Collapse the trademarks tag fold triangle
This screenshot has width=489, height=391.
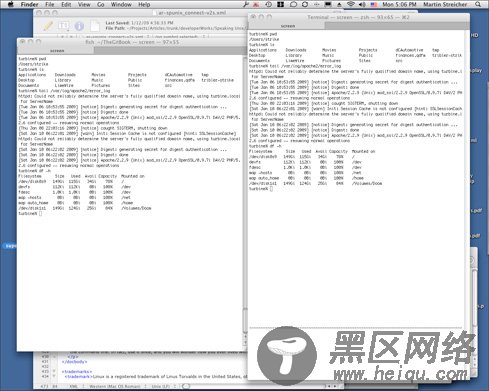coord(54,371)
